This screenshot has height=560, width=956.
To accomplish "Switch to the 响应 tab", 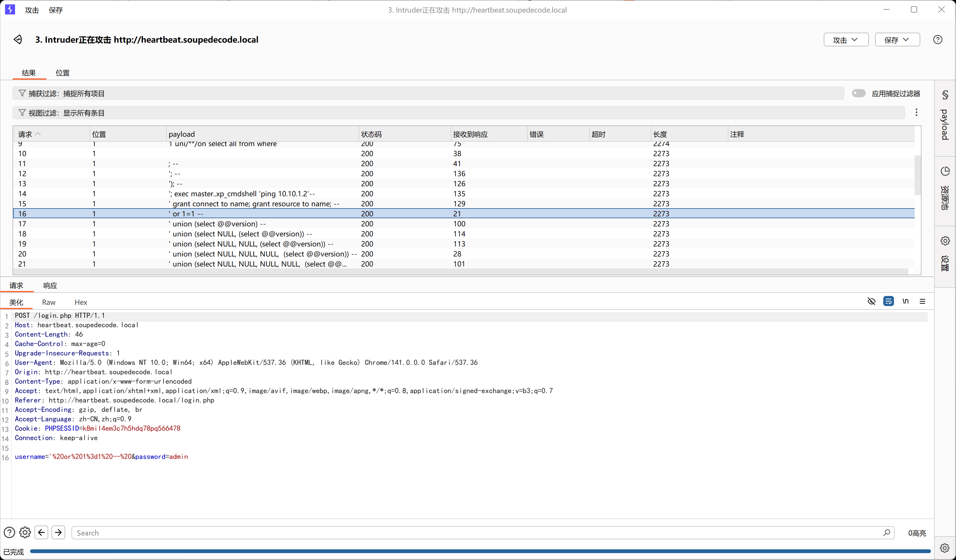I will click(x=50, y=285).
